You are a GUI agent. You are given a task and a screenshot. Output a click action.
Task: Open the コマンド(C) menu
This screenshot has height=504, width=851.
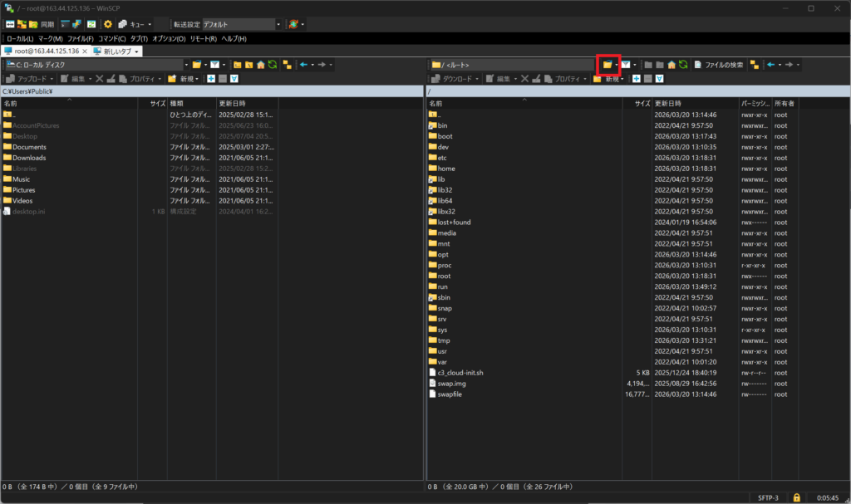pyautogui.click(x=111, y=39)
